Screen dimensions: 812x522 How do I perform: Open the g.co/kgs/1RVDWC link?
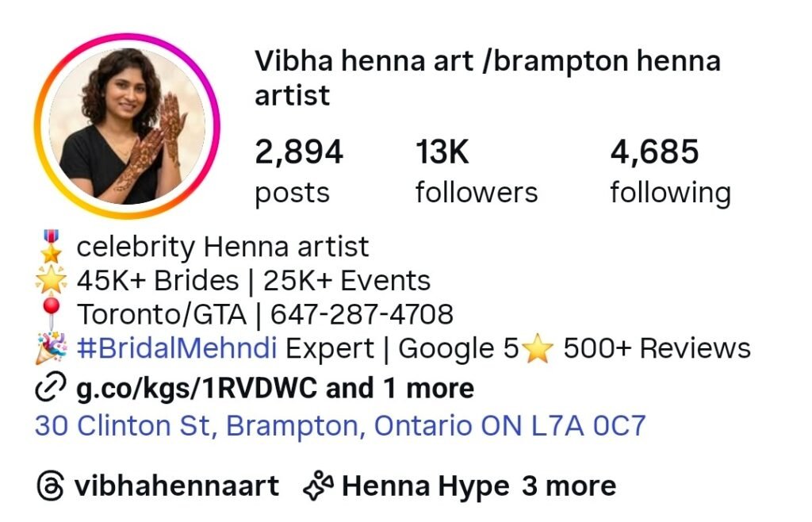[197, 388]
